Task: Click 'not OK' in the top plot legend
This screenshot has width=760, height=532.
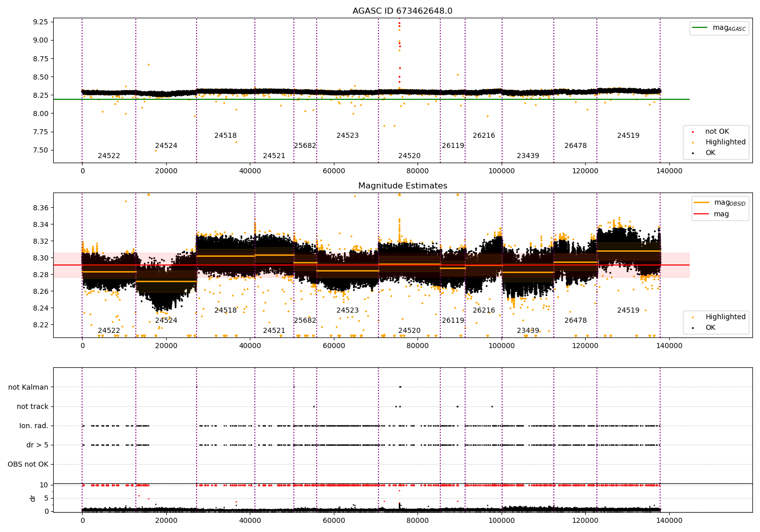Action: [717, 131]
